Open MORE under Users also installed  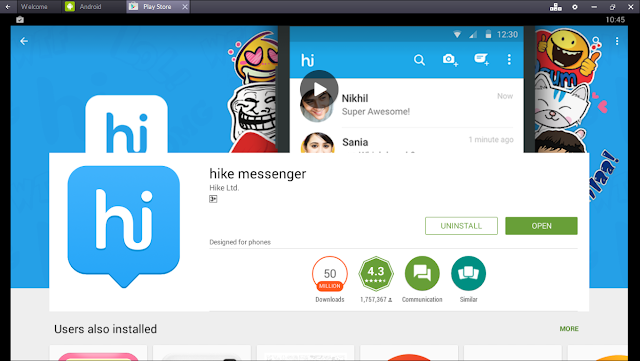click(x=569, y=329)
